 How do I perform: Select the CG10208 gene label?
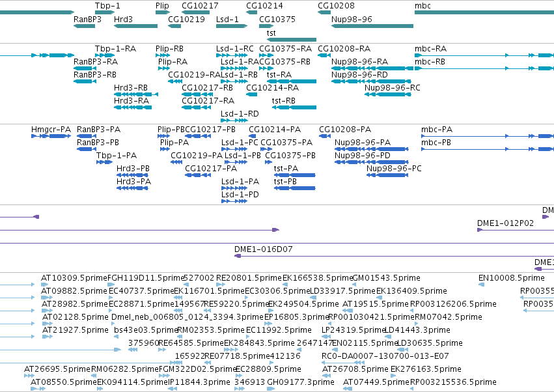click(336, 6)
